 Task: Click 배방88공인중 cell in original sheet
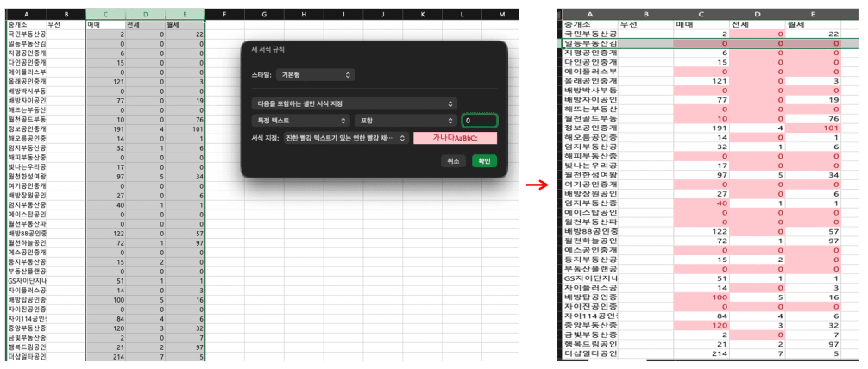coord(26,234)
